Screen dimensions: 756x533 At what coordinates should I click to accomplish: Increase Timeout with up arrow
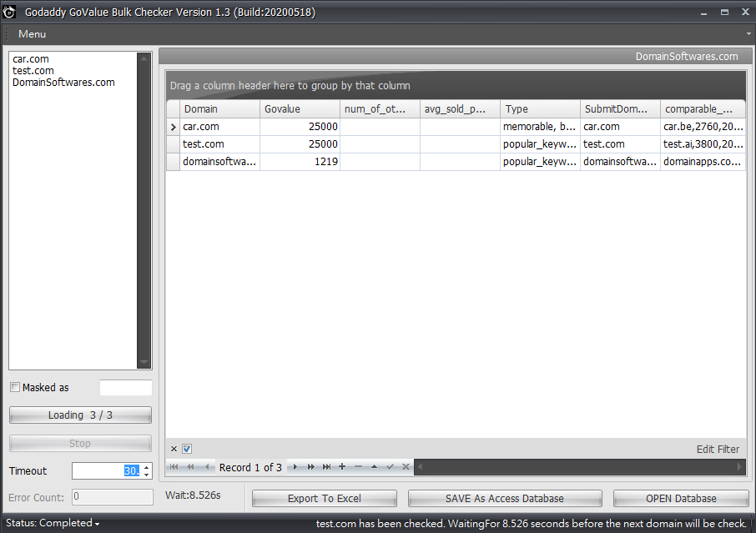tap(147, 467)
